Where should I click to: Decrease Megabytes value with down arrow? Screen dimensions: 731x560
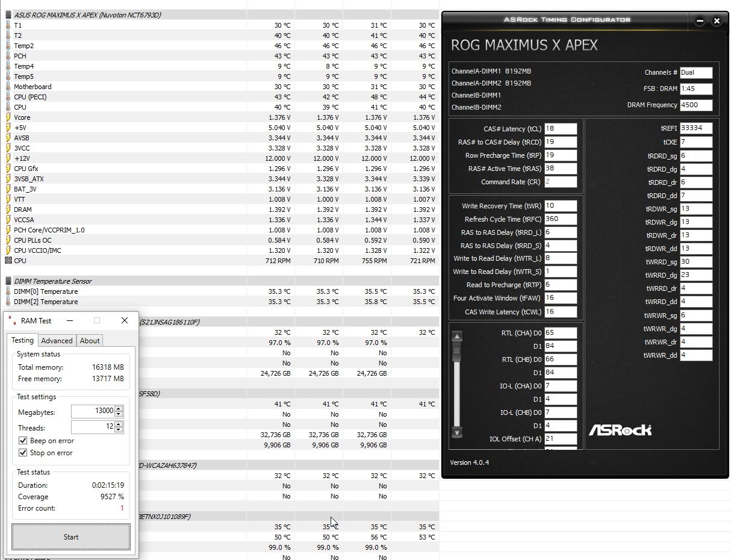pos(119,414)
